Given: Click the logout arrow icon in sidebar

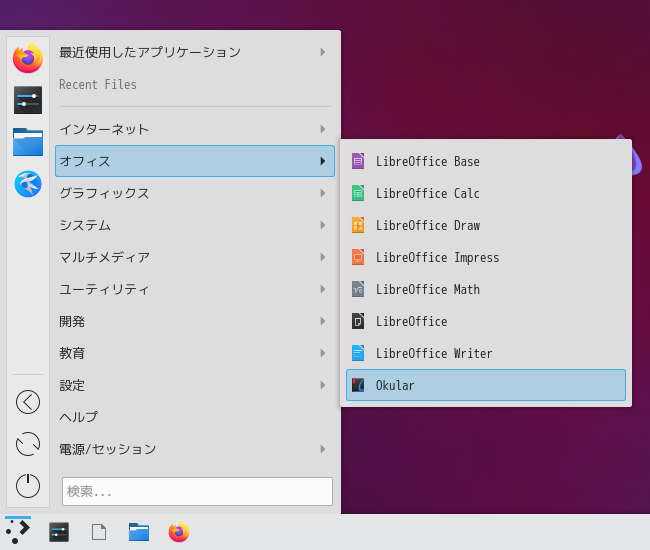Looking at the screenshot, I should 28,402.
